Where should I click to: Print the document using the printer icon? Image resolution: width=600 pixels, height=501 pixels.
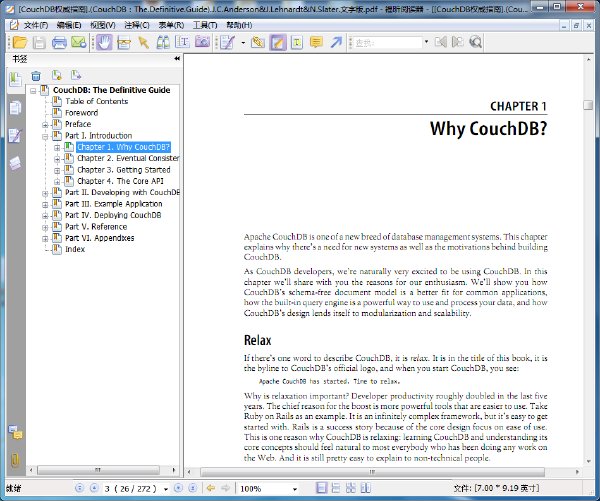point(59,42)
